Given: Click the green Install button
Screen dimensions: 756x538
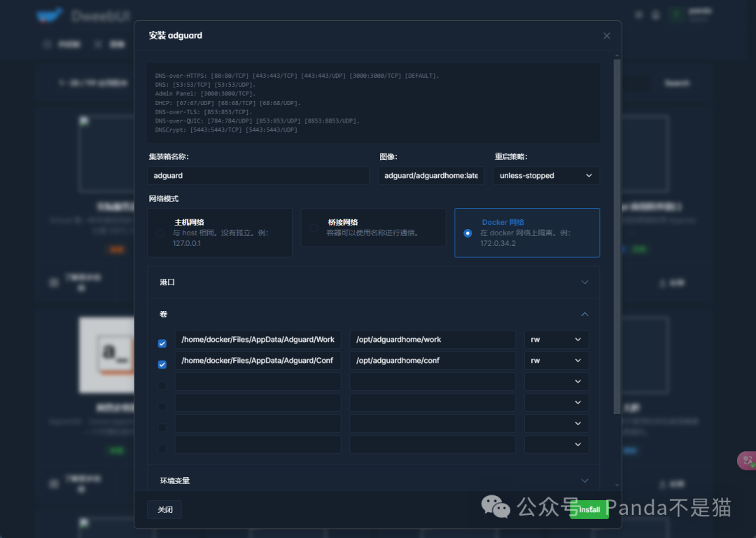Looking at the screenshot, I should click(589, 509).
